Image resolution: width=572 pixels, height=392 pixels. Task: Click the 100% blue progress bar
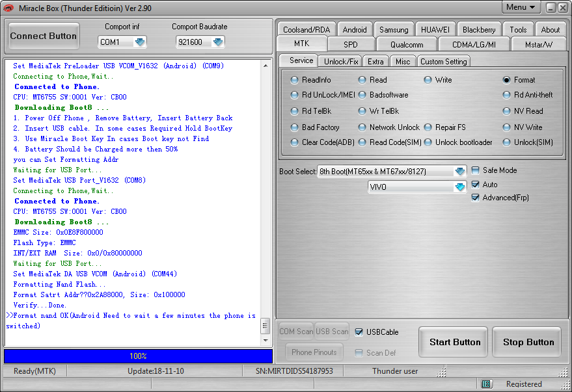pyautogui.click(x=138, y=356)
